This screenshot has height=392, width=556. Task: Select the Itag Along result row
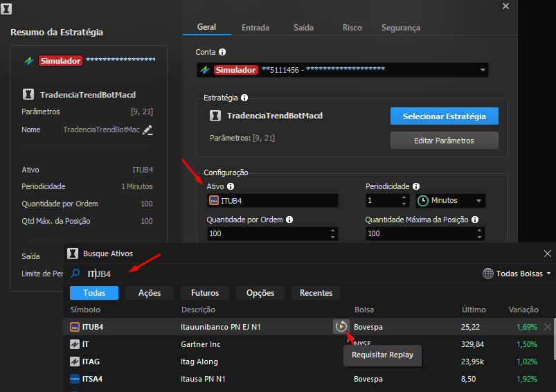[x=308, y=362]
